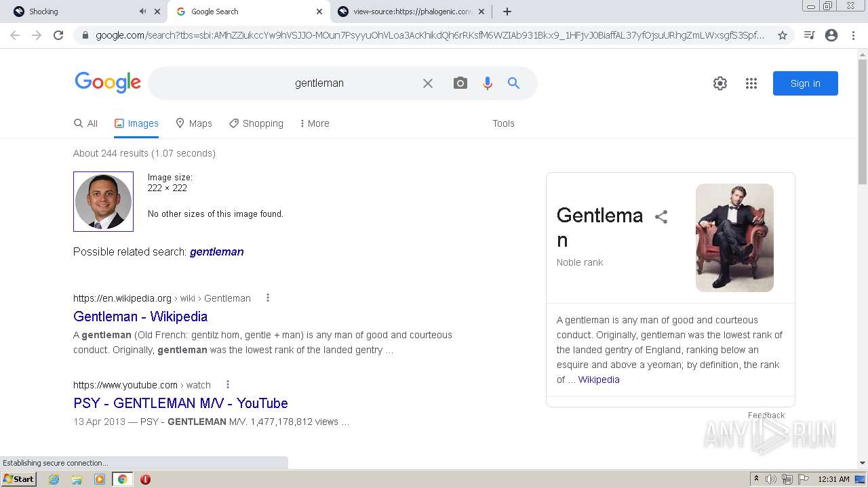Viewport: 868px width, 488px height.
Task: Expand the More search options dropdown
Action: 315,123
